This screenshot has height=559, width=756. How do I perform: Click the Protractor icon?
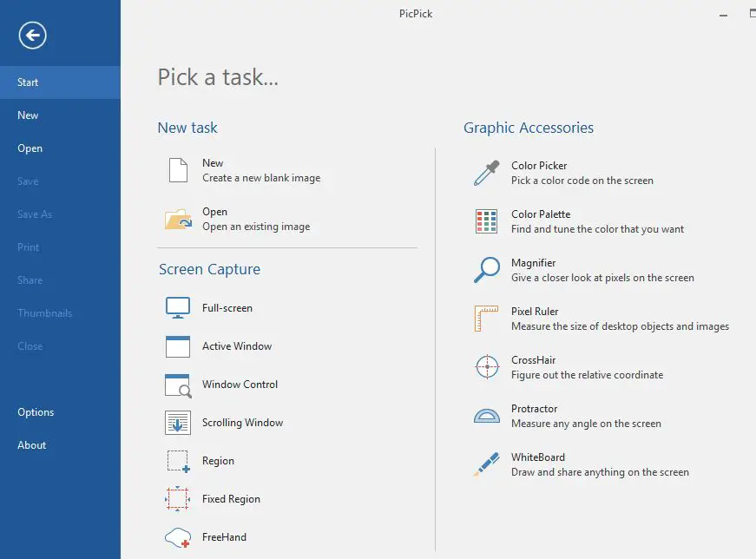click(x=486, y=416)
